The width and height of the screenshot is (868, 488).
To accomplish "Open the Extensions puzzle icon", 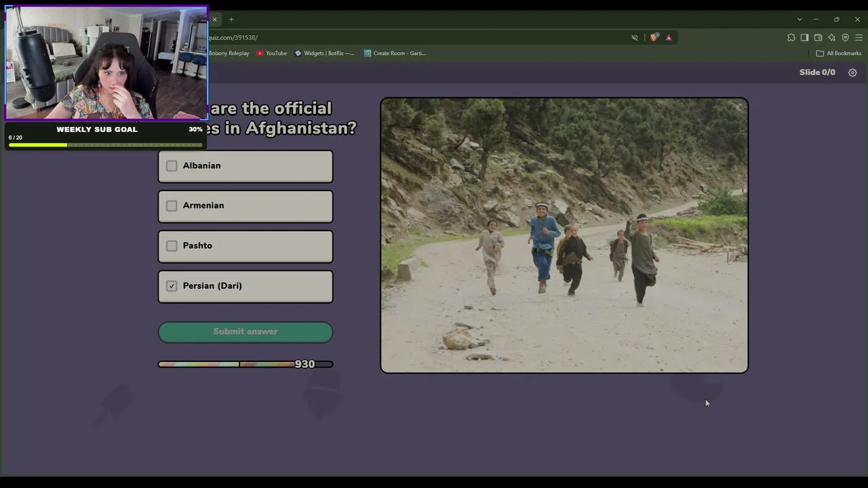I will tap(791, 38).
